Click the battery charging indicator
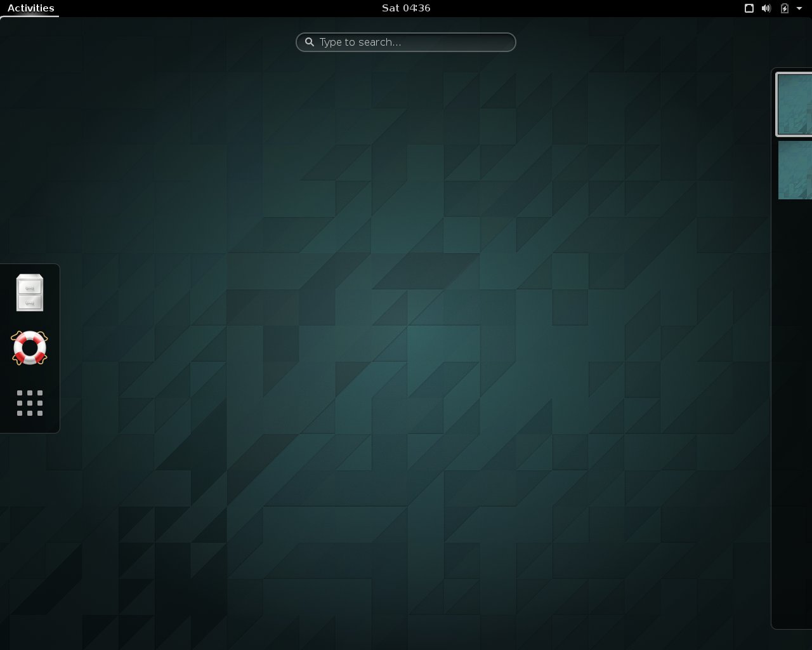 click(785, 8)
